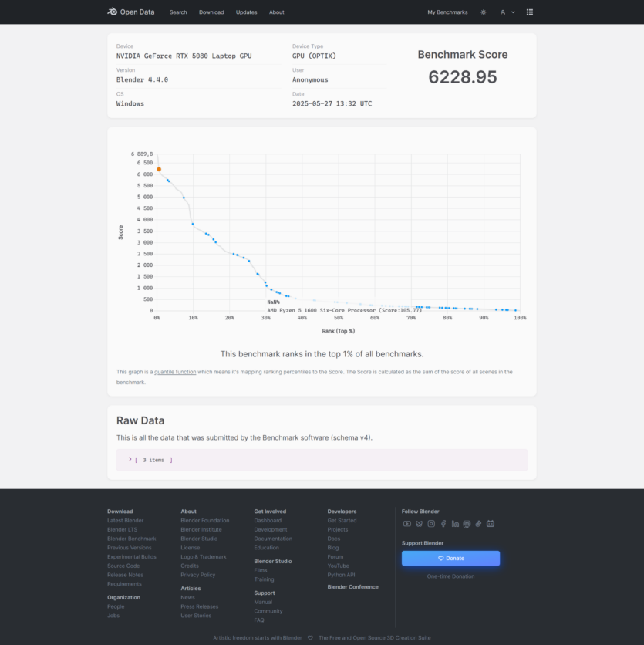
Task: Follow the quantile function link
Action: pos(175,372)
